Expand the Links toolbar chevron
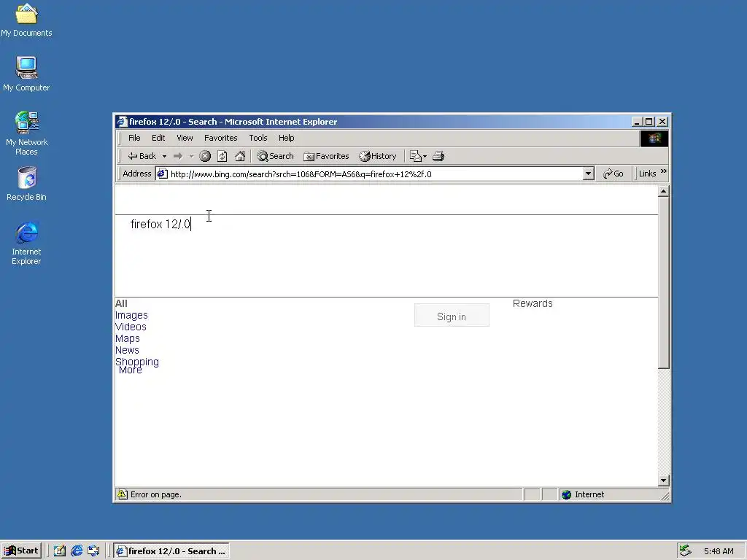 (664, 171)
